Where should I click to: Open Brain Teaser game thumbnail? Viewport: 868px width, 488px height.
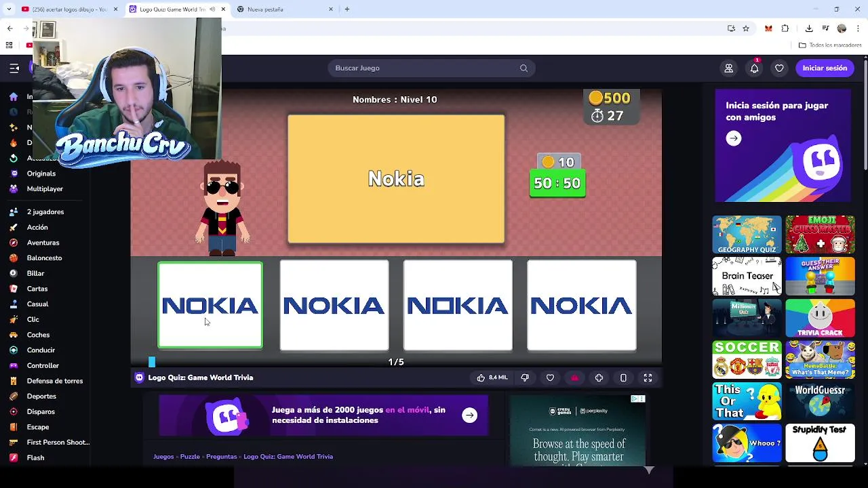coord(747,277)
